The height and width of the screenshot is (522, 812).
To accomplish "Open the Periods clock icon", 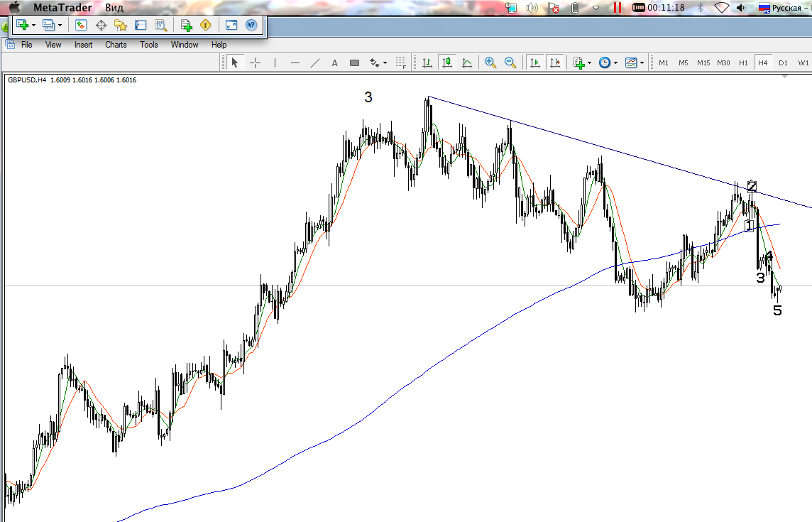I will (x=604, y=62).
